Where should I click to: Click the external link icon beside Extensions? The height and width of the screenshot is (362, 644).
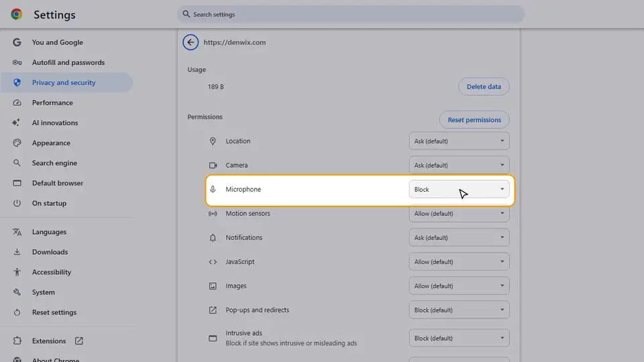click(x=79, y=341)
